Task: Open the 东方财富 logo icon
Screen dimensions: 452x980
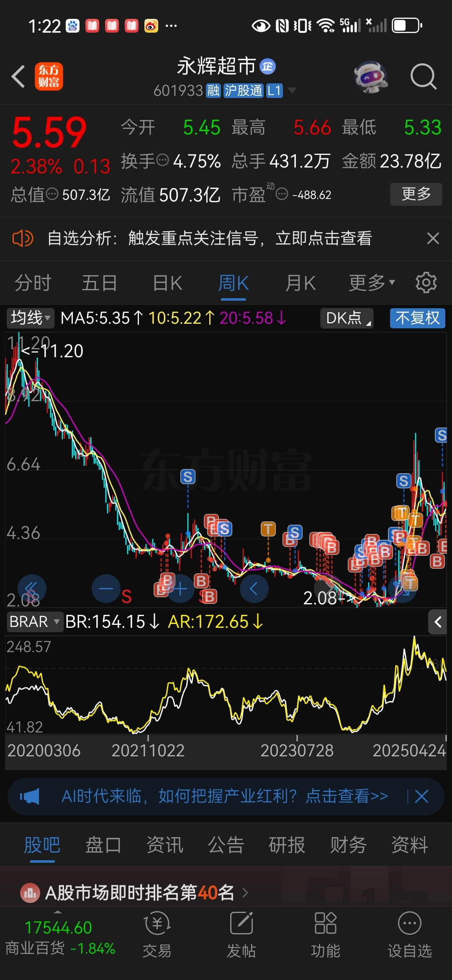Action: 49,77
